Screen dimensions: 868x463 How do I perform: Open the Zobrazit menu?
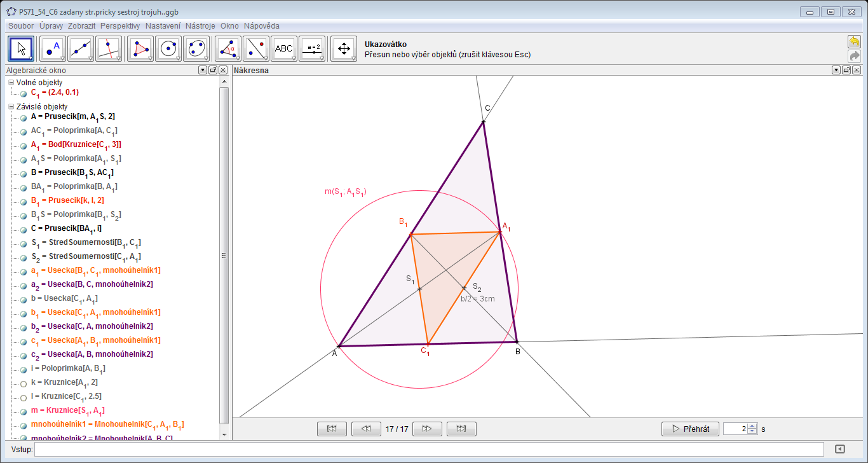click(82, 26)
